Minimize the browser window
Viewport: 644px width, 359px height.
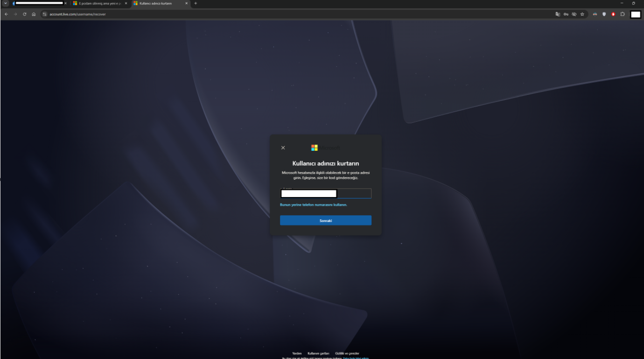pyautogui.click(x=622, y=3)
